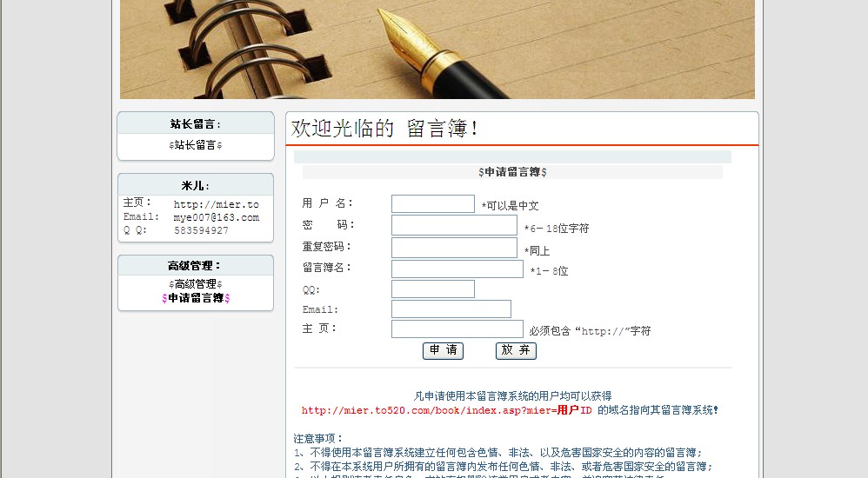Click the mye007@163.com email address
868x478 pixels.
[216, 217]
